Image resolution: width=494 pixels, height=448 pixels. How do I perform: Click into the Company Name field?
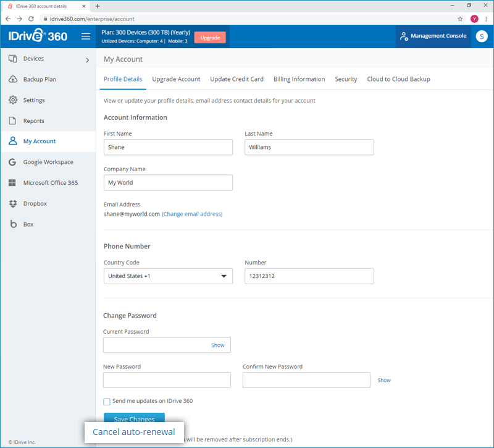click(168, 183)
